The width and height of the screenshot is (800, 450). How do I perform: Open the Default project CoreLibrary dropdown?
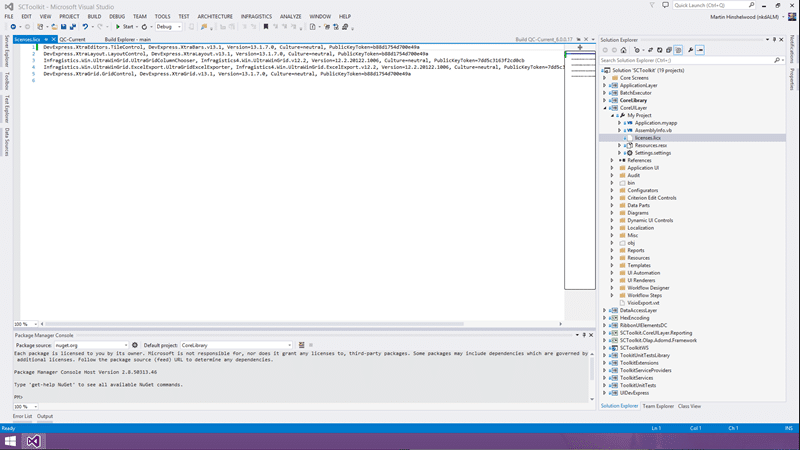236,345
